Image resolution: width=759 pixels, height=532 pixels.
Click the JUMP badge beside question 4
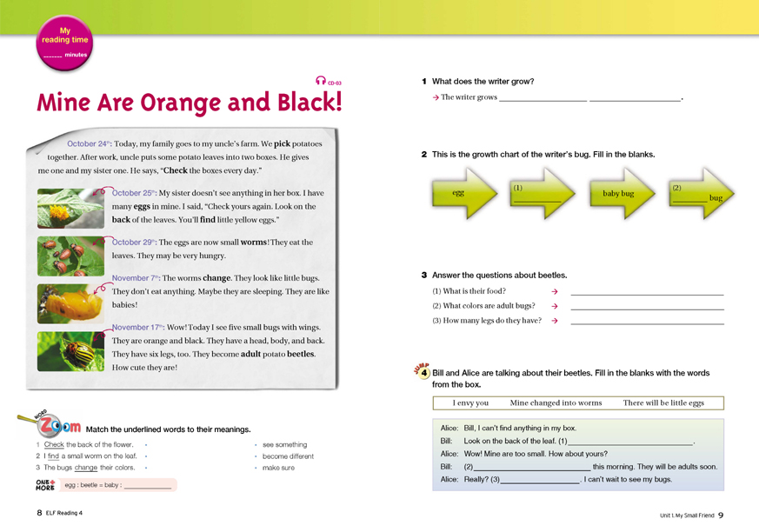coord(422,372)
